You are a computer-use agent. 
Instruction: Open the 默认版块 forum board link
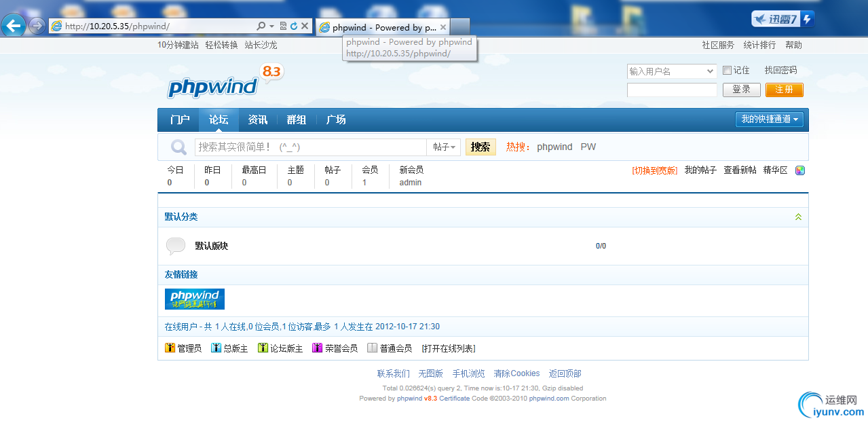point(212,246)
